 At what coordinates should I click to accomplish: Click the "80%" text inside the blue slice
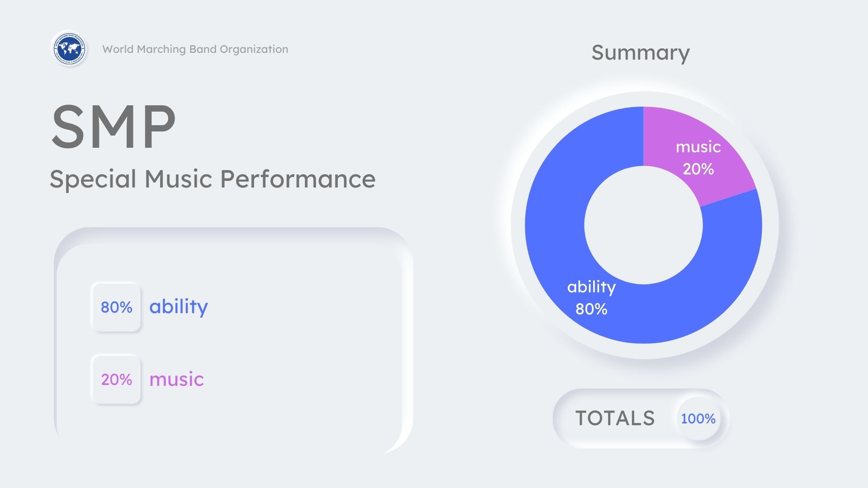pos(591,309)
